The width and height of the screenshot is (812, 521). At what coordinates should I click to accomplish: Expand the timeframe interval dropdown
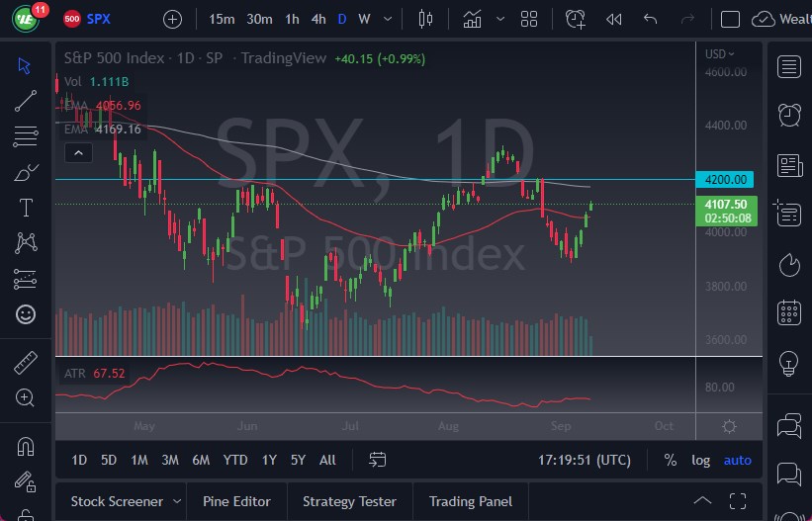point(388,19)
